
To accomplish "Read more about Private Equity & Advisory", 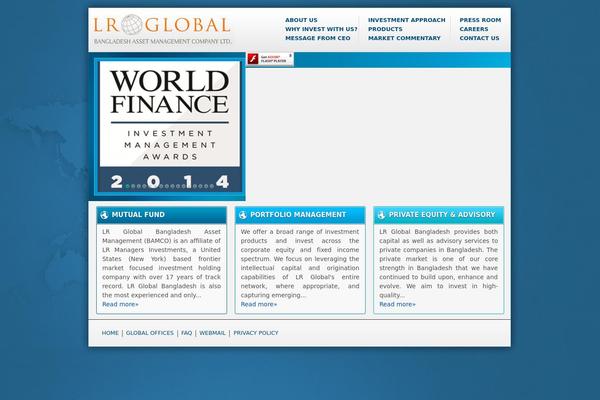I will point(397,304).
